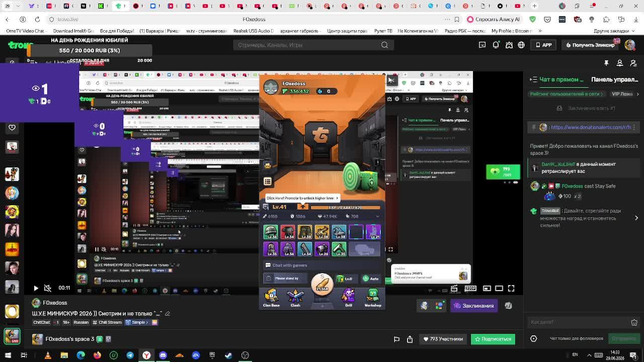Open Windows Start menu
Image resolution: width=644 pixels, height=362 pixels.
[x=7, y=355]
